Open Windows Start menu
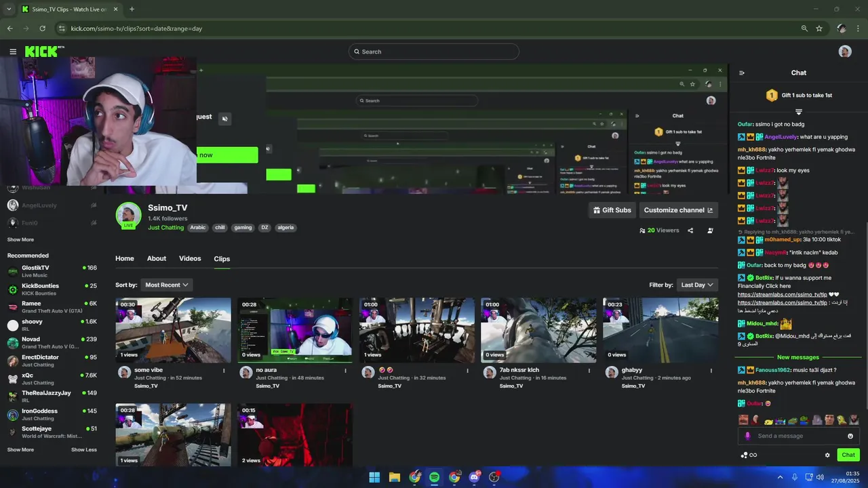868x488 pixels. [x=374, y=477]
